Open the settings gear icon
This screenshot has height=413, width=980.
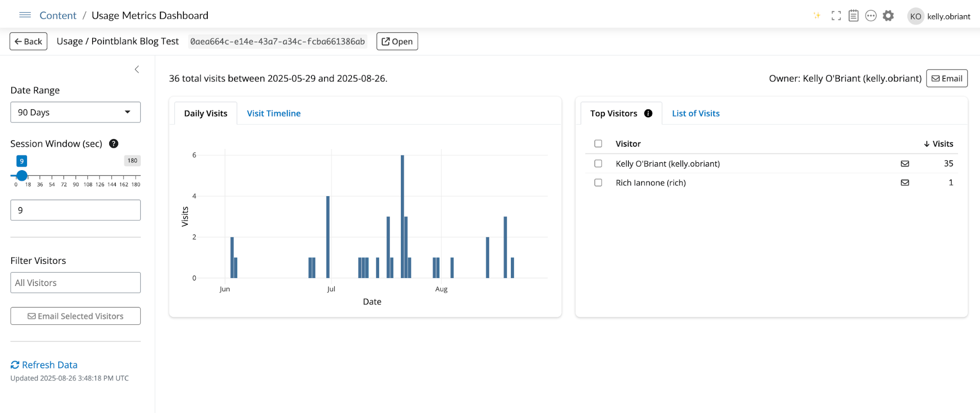click(x=888, y=16)
